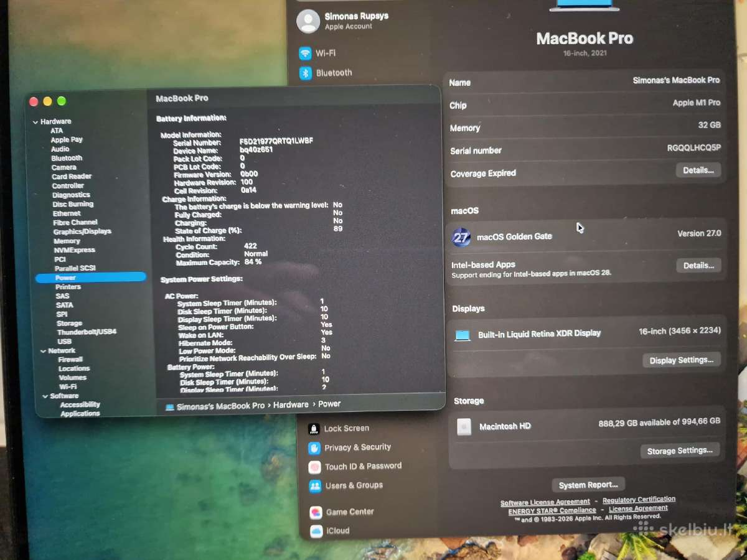This screenshot has width=747, height=560.
Task: Open Details for Coverage Expired
Action: [698, 170]
